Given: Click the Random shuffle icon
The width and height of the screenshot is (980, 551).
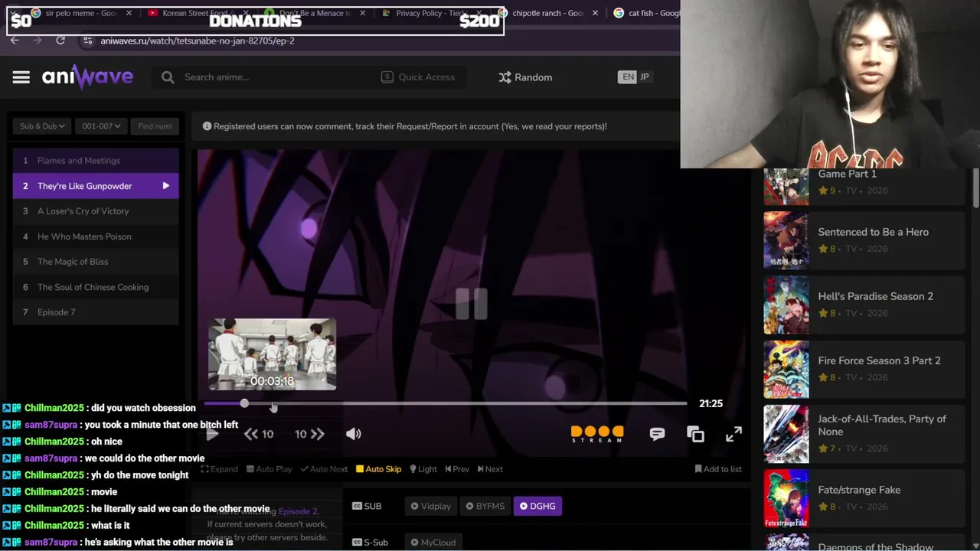Looking at the screenshot, I should pos(505,77).
